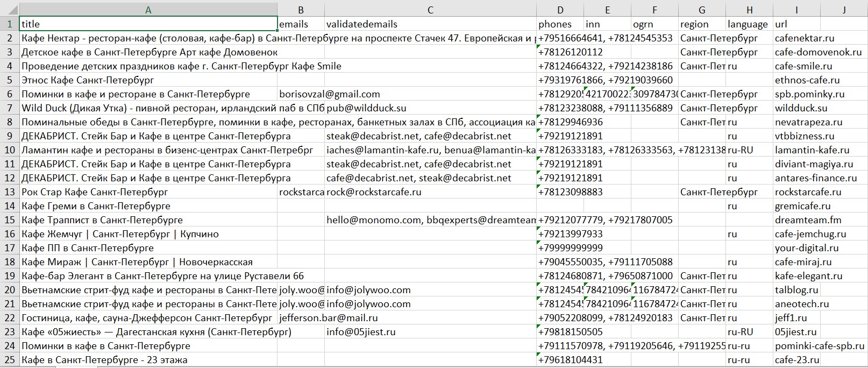Viewport: 868px width, 368px height.
Task: Select cell with cafe-miraj.ru
Action: pos(796,261)
